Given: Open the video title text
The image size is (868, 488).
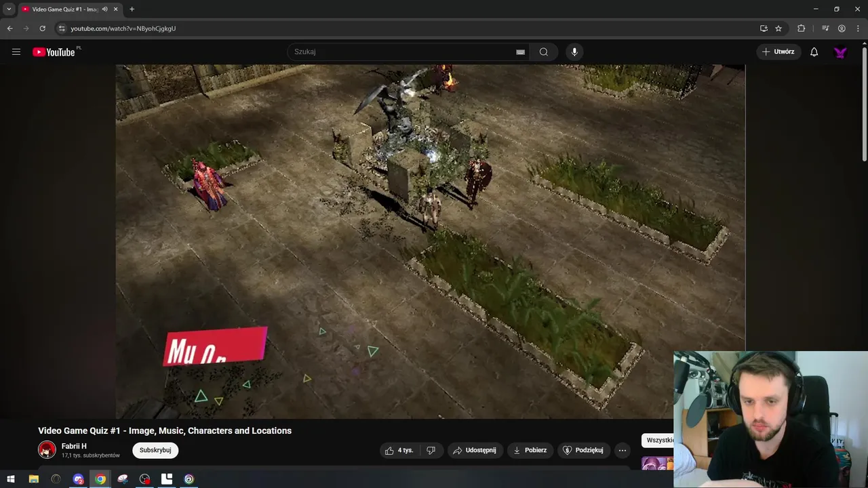Looking at the screenshot, I should click(x=165, y=430).
